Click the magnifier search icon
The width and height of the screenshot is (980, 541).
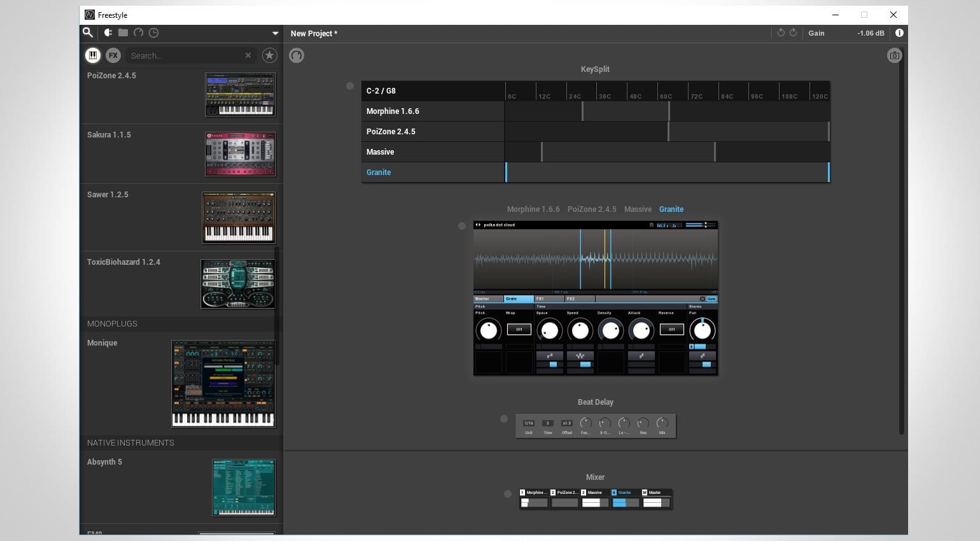88,32
